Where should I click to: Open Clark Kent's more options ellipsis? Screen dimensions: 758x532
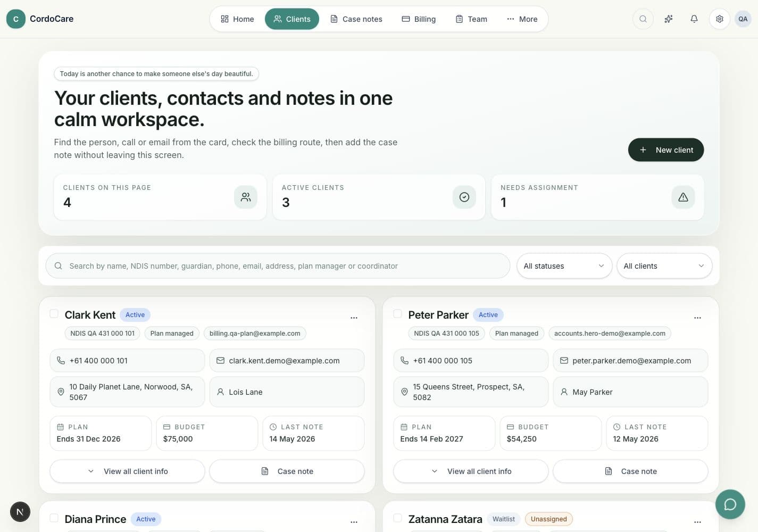[x=354, y=318]
